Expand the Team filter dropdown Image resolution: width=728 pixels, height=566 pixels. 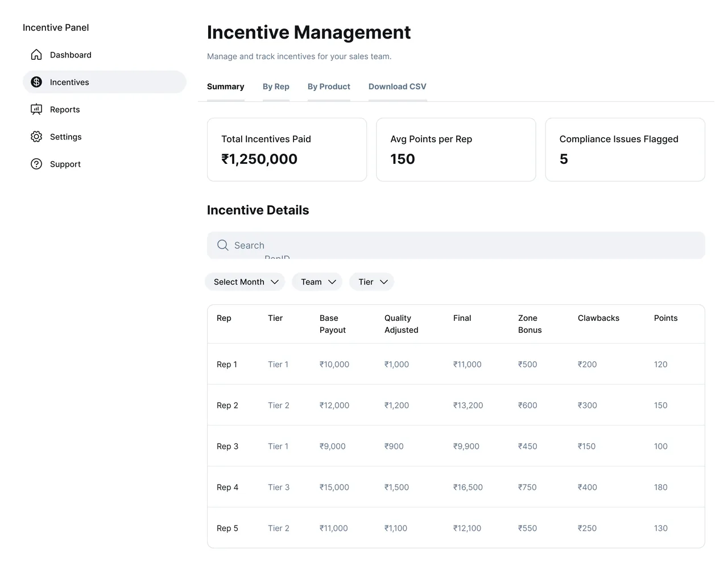pyautogui.click(x=317, y=282)
